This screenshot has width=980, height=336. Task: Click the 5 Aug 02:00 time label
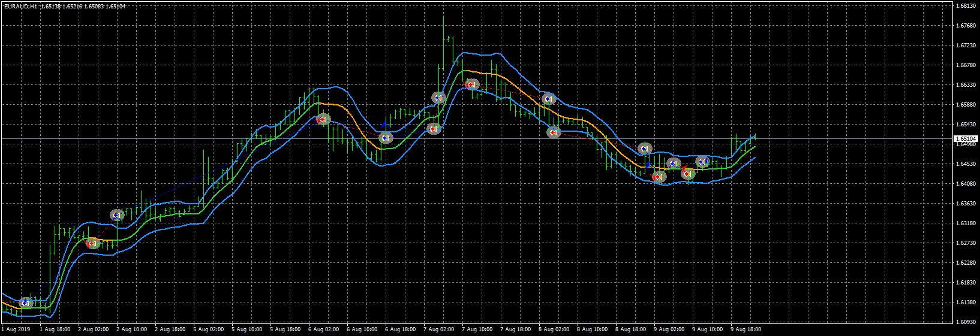208,329
